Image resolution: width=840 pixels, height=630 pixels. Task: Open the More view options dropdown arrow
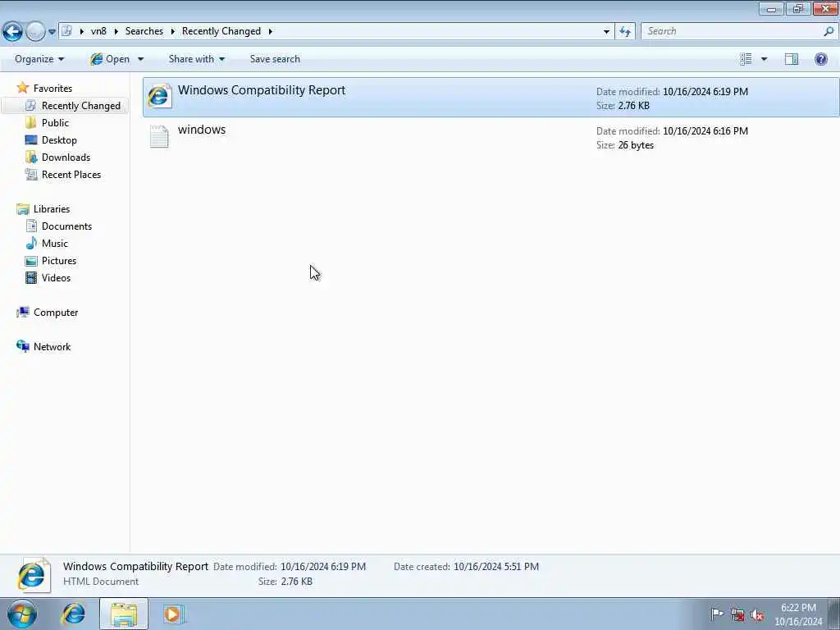click(x=764, y=59)
